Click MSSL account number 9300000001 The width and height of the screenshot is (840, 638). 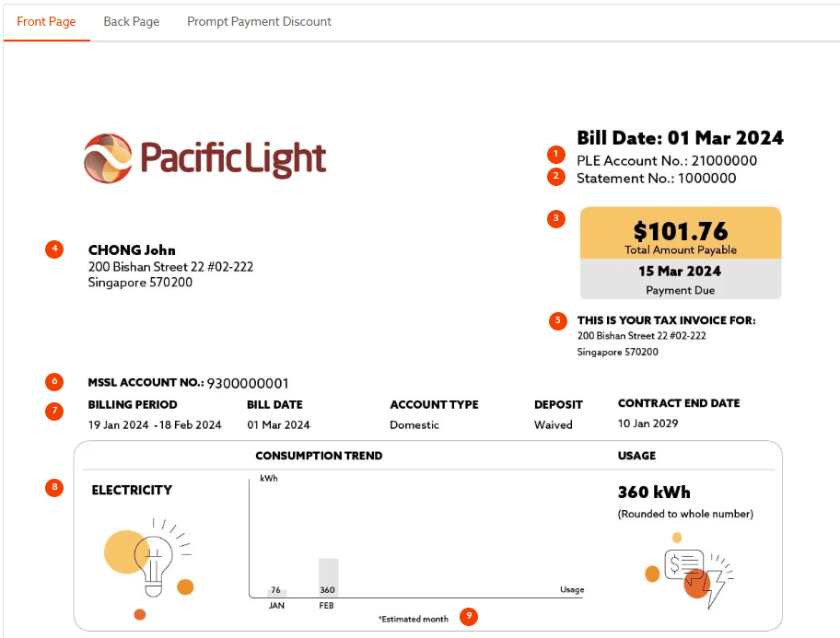click(248, 384)
